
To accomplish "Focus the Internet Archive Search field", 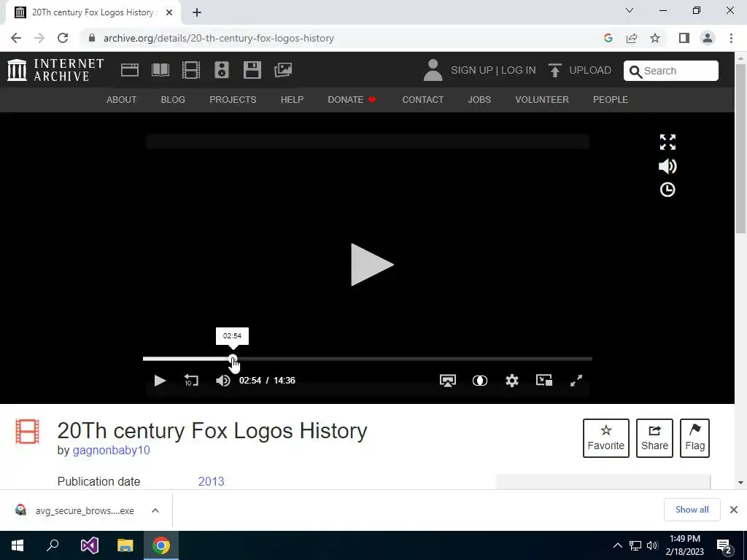I will 671,71.
